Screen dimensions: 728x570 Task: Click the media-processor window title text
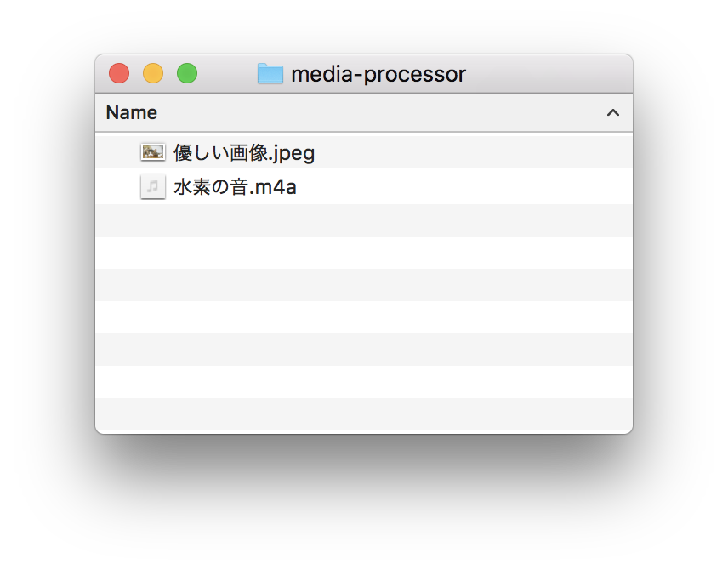point(378,74)
